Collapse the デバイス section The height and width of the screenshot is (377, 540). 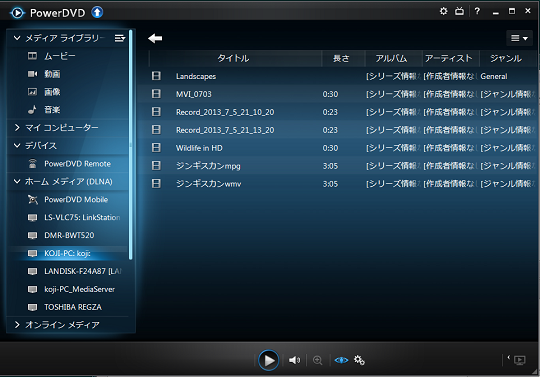click(x=17, y=146)
